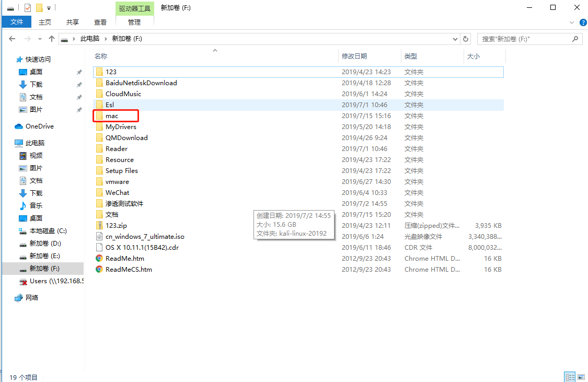Go up one level with Up arrow
The height and width of the screenshot is (382, 588).
[52, 39]
